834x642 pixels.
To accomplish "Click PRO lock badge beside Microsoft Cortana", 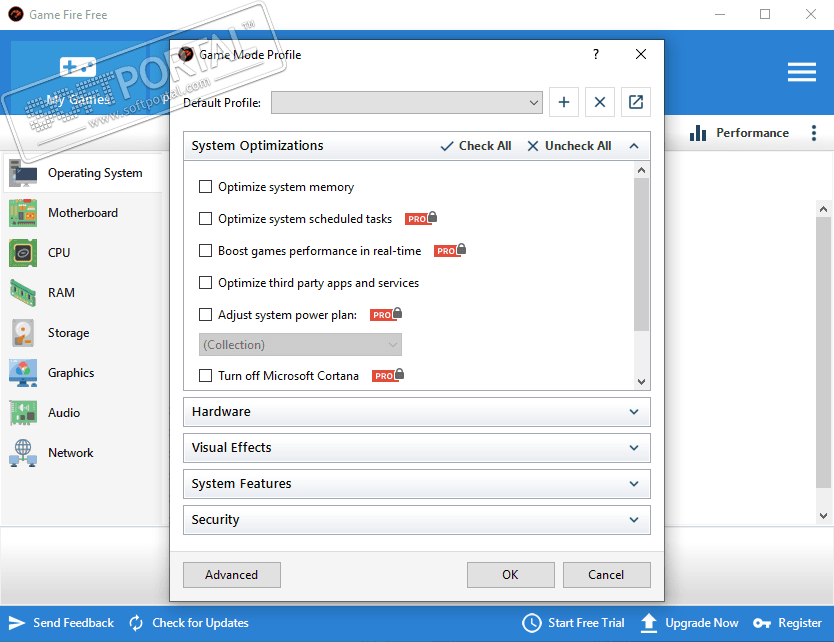I will click(x=388, y=375).
